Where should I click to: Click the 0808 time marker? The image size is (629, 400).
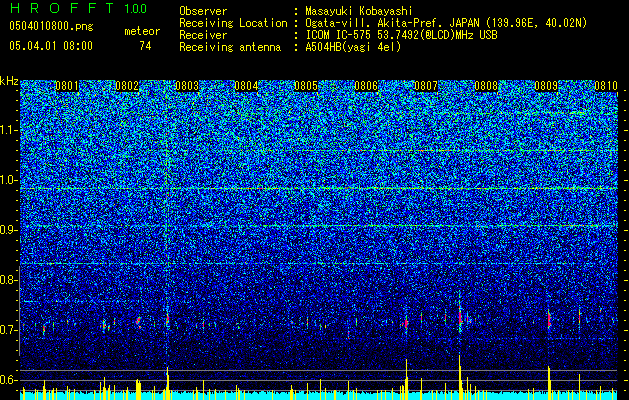486,86
